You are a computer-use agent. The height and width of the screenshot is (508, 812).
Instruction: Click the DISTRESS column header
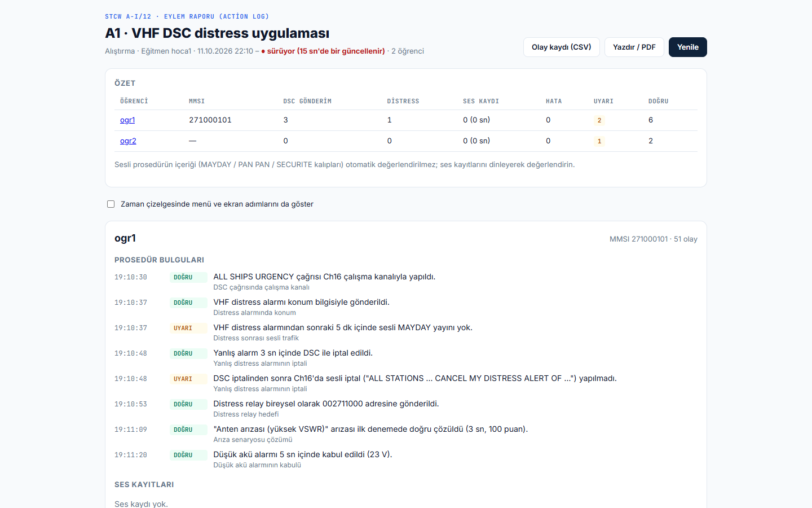[403, 102]
